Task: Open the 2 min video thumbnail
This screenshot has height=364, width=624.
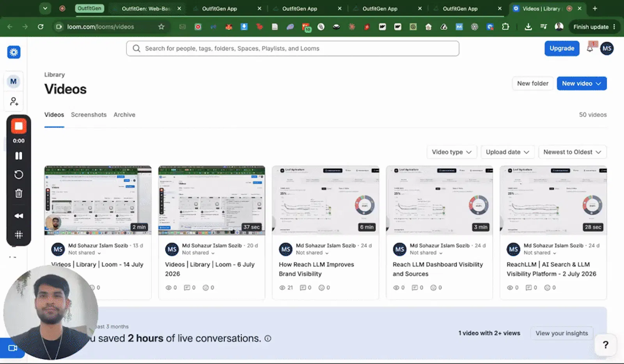Action: 98,200
